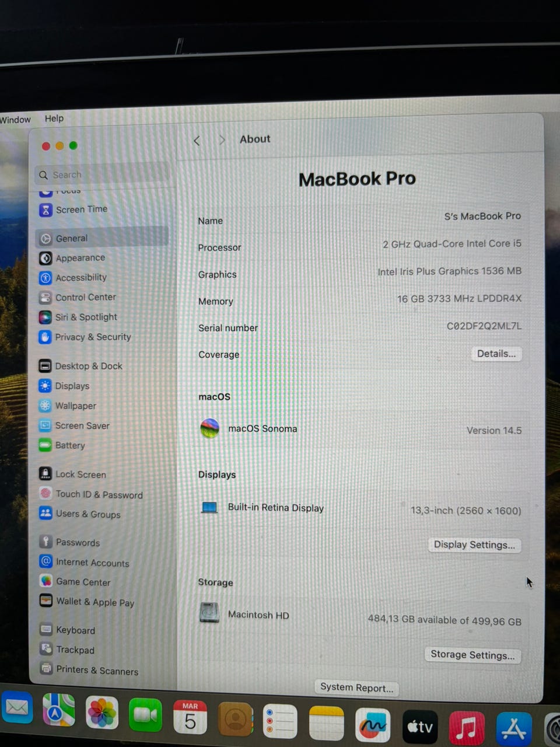
Task: Click the Display Settings... button
Action: click(474, 545)
